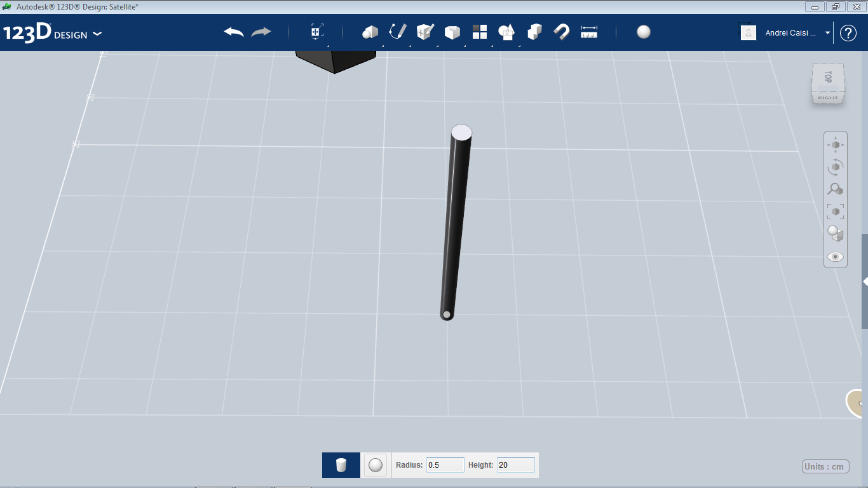868x488 pixels.
Task: Select the black box object
Action: click(x=336, y=62)
